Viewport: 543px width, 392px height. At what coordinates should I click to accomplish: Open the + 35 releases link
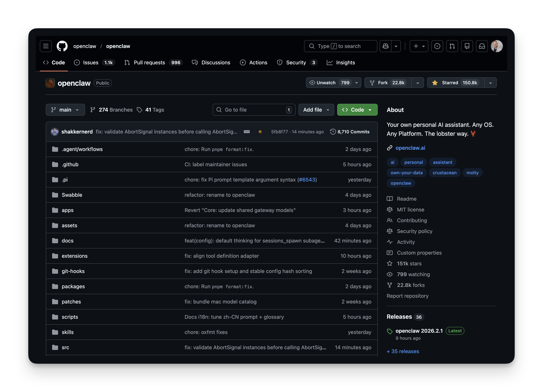(403, 351)
